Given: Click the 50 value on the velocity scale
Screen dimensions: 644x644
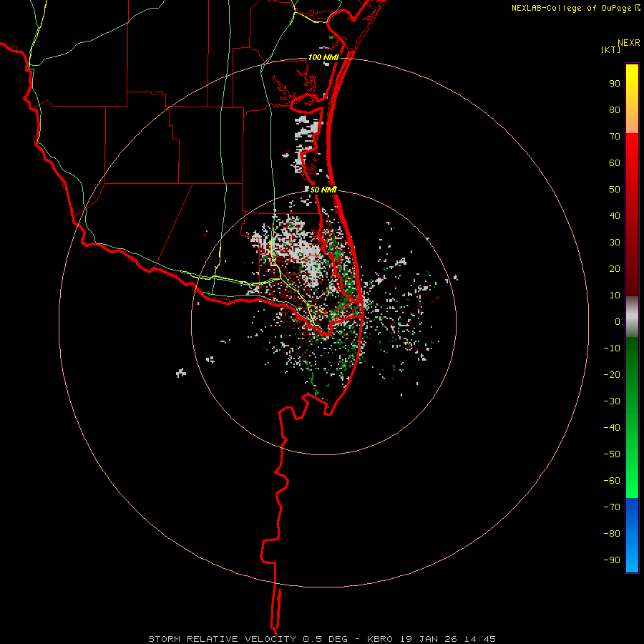Looking at the screenshot, I should tap(615, 190).
